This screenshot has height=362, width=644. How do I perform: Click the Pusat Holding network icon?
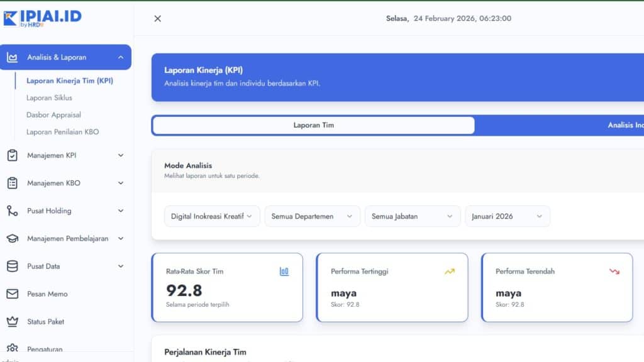11,211
